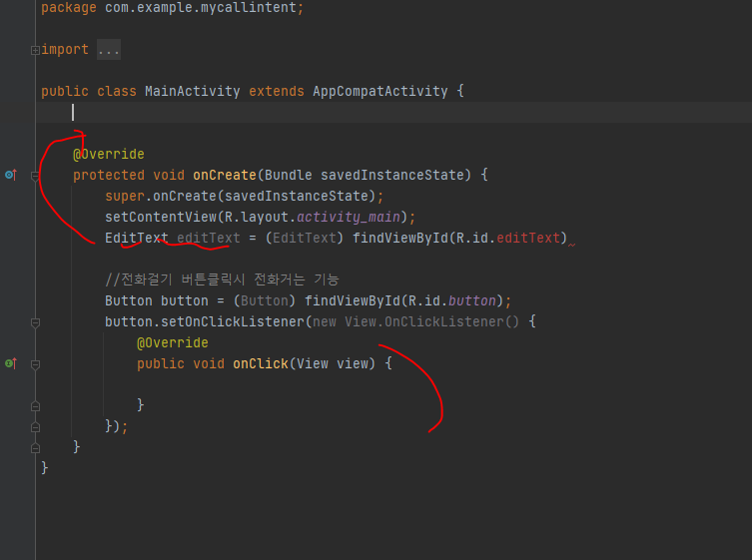Expand the folded import block
The width and height of the screenshot is (752, 560).
[35, 50]
